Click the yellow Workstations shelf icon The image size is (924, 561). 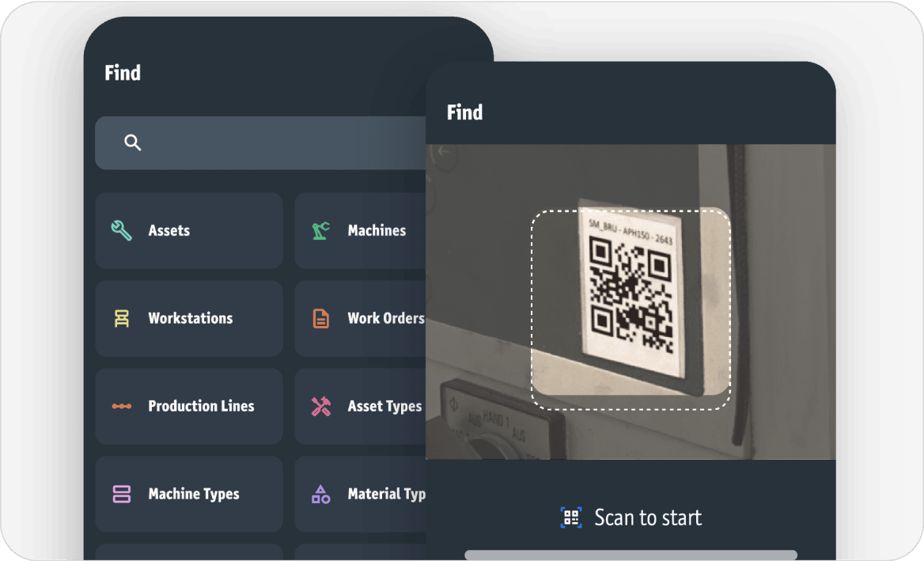point(121,318)
